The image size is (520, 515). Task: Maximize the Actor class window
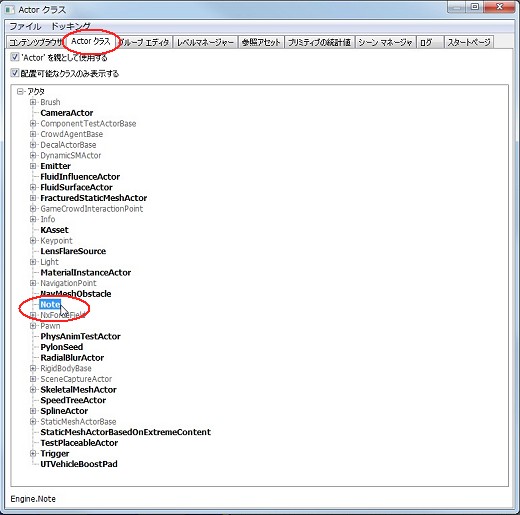[x=475, y=7]
